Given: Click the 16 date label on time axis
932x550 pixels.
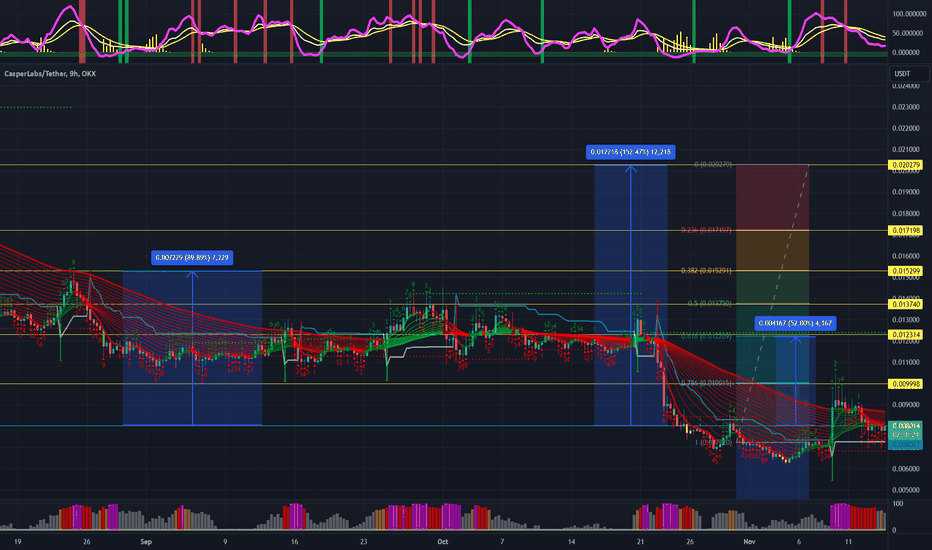Looking at the screenshot, I should click(x=294, y=542).
